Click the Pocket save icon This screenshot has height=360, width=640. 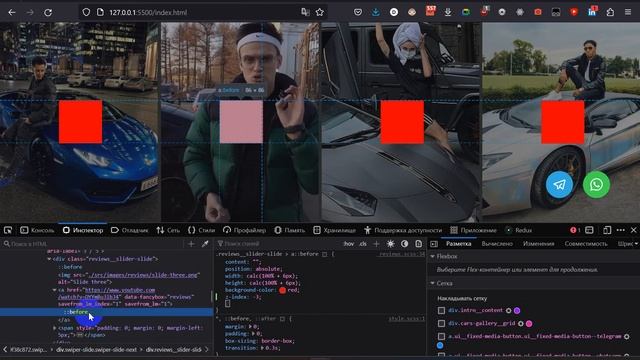click(358, 12)
